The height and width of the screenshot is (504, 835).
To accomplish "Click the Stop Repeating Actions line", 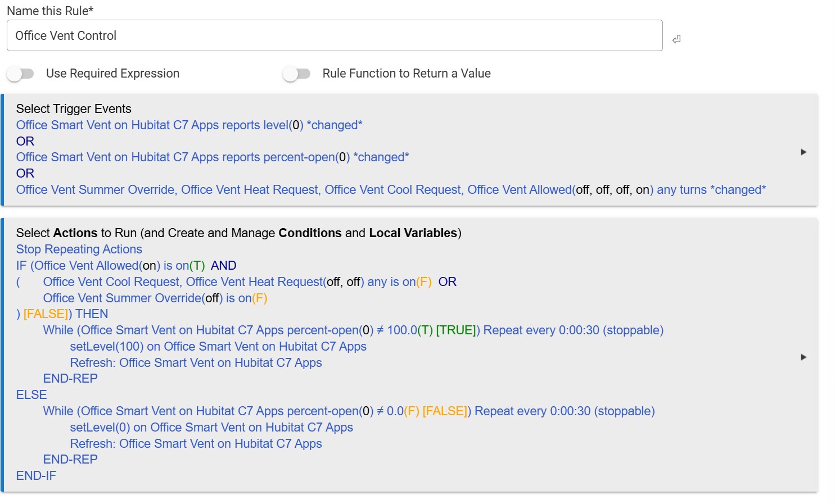I will click(x=79, y=249).
